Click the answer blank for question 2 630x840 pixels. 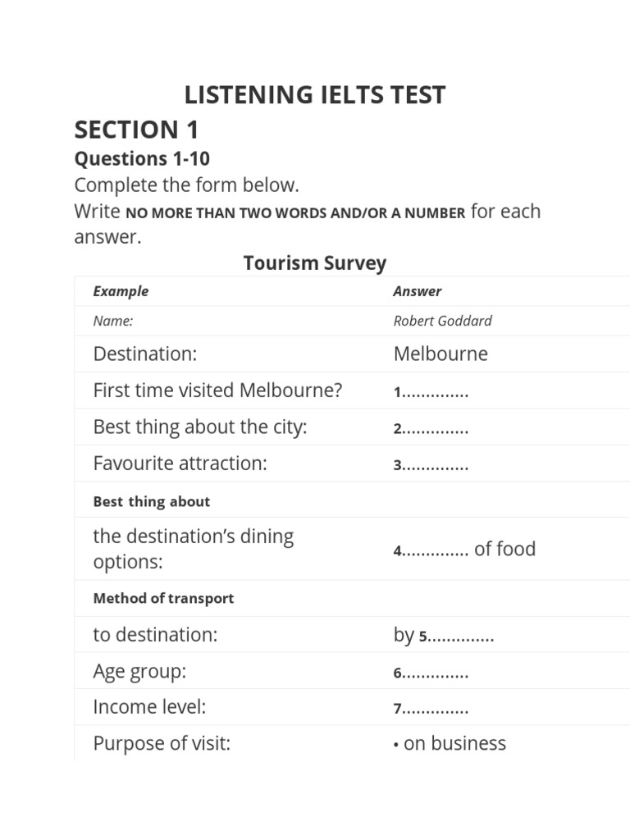point(435,429)
